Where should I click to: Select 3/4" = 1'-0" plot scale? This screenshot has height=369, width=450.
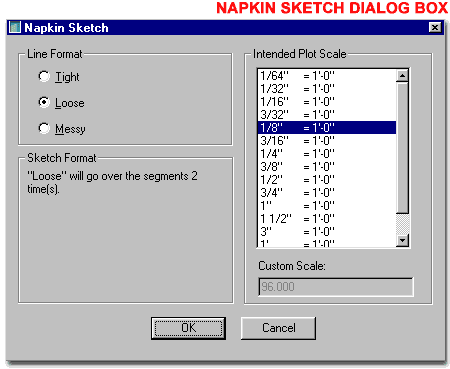pos(327,192)
